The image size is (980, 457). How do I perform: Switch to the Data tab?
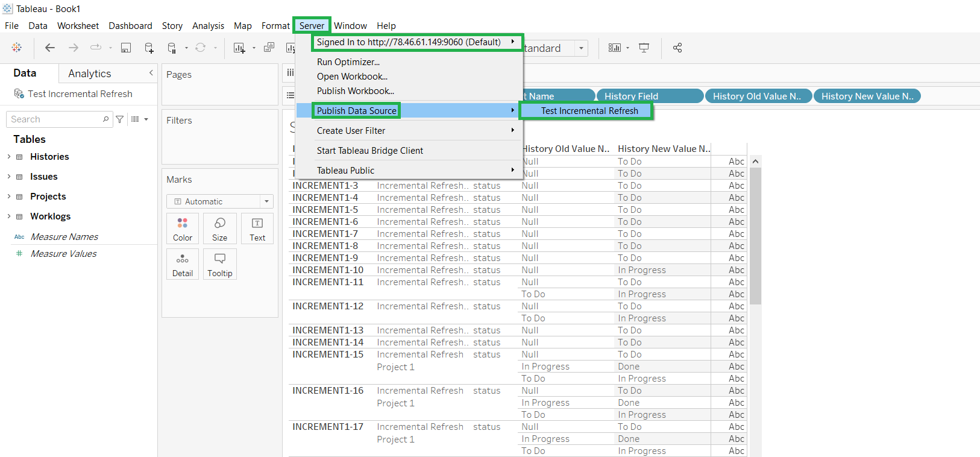[x=25, y=73]
